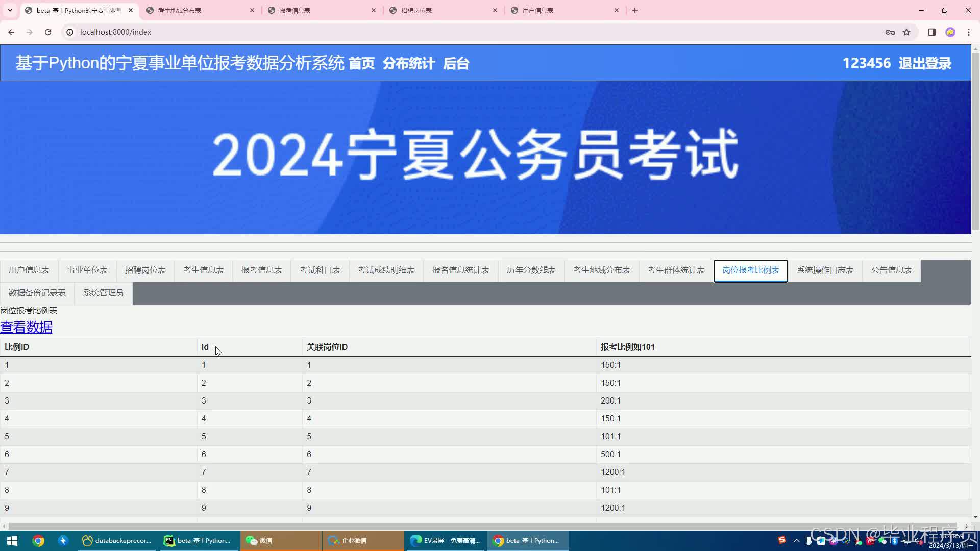Image resolution: width=980 pixels, height=551 pixels.
Task: Open the browser side panel icon
Action: tap(932, 32)
